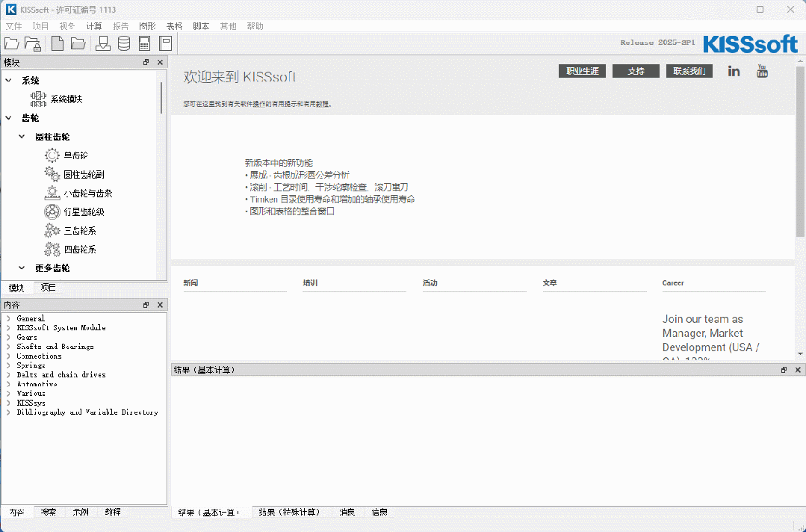The width and height of the screenshot is (806, 532).
Task: Expand Shafts and Bearings topic
Action: point(8,347)
